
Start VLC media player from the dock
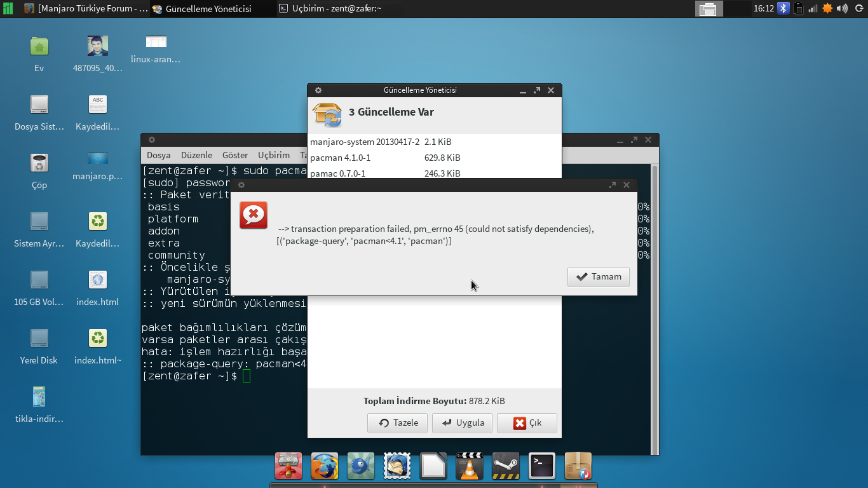coord(470,466)
